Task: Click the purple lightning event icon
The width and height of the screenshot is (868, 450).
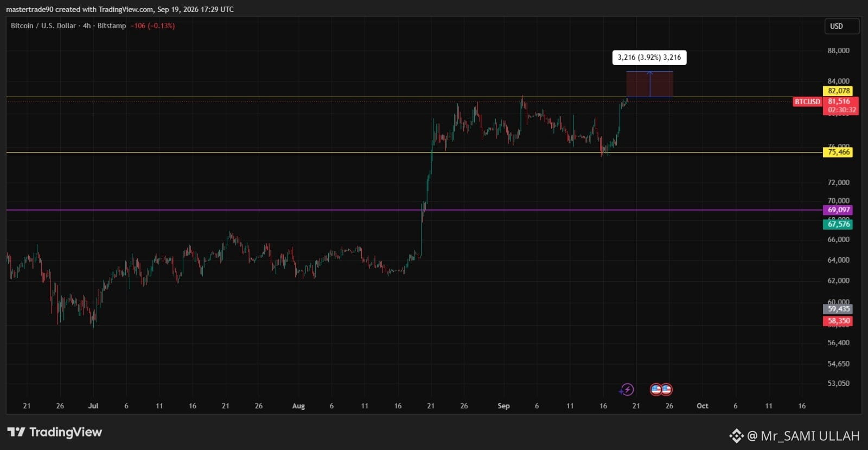Action: (627, 389)
